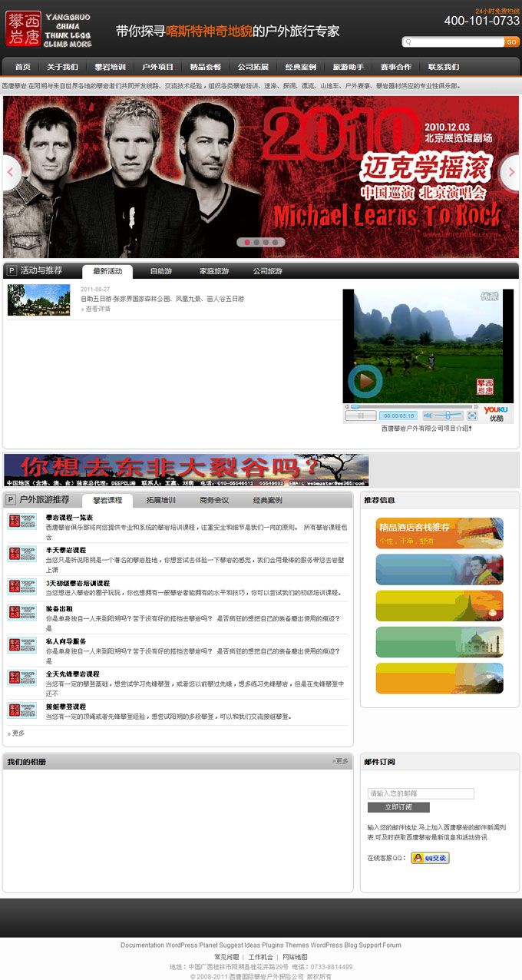
Task: Click the Youku logo in player
Action: 496,413
